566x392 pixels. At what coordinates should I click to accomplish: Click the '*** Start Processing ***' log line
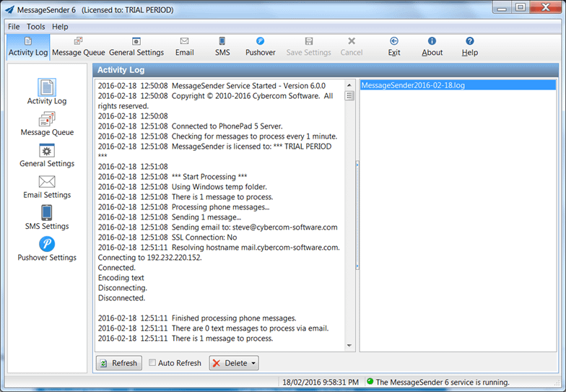(209, 177)
